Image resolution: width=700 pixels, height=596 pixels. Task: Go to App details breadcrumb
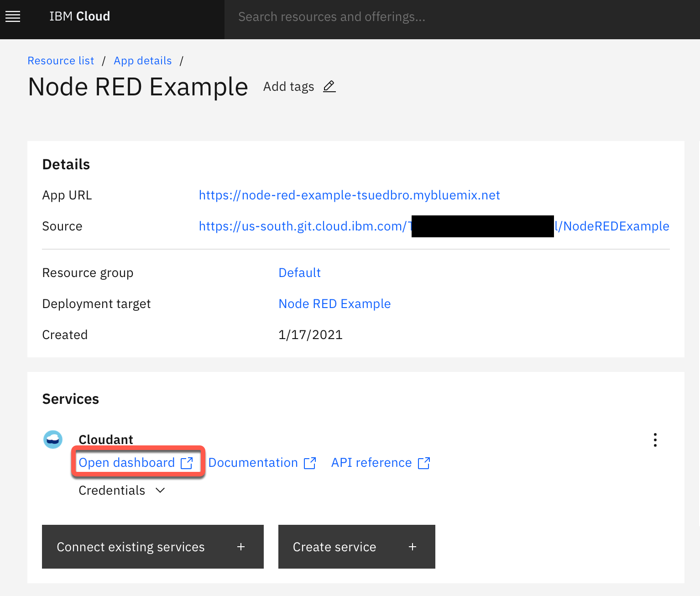tap(143, 61)
